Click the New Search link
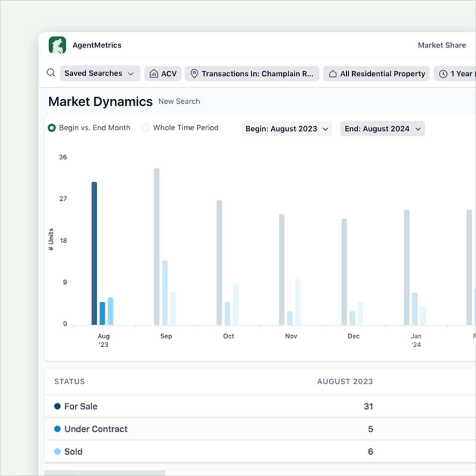 pyautogui.click(x=179, y=101)
